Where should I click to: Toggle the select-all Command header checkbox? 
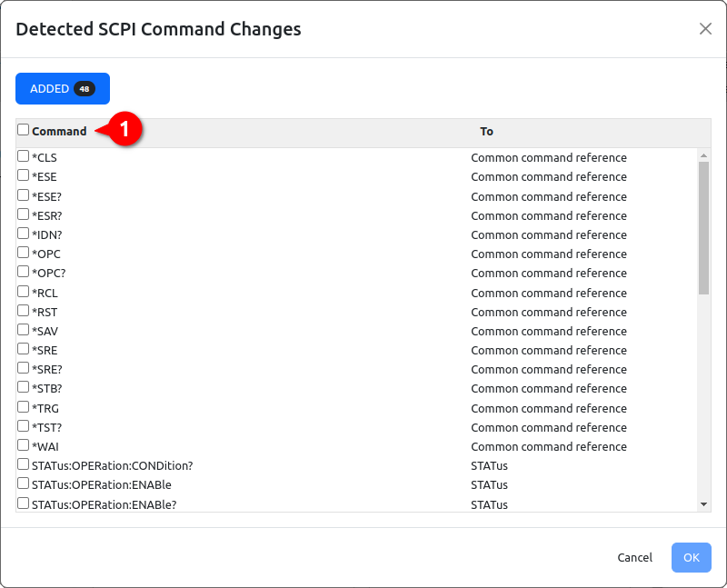point(24,130)
